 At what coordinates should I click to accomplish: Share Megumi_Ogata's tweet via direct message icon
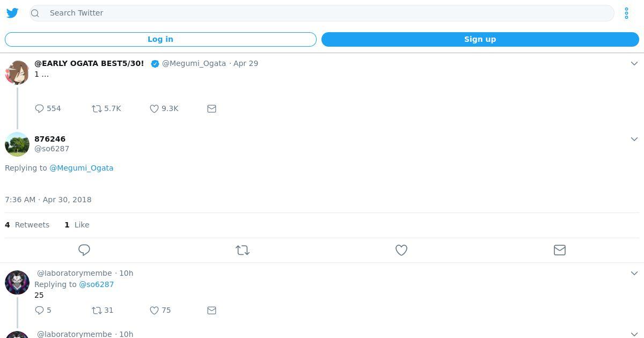[211, 109]
